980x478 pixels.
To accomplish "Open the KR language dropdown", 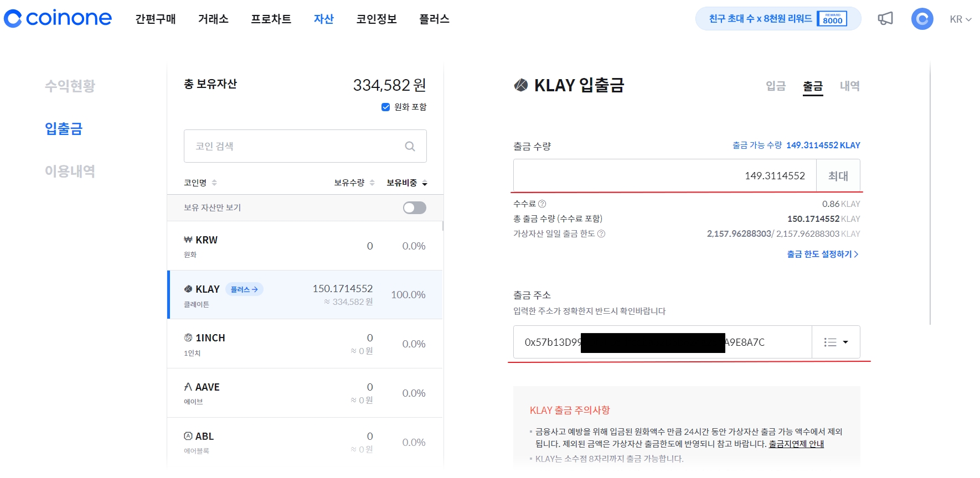I will click(961, 19).
